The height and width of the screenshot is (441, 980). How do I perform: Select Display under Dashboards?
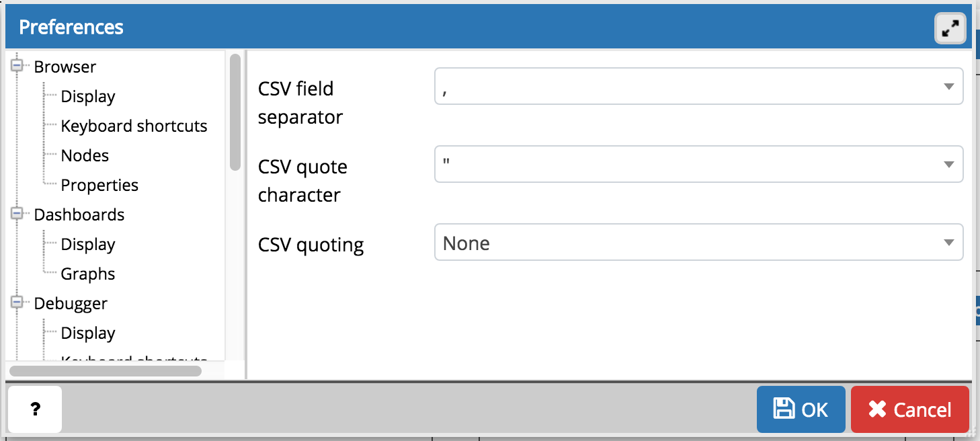coord(87,244)
